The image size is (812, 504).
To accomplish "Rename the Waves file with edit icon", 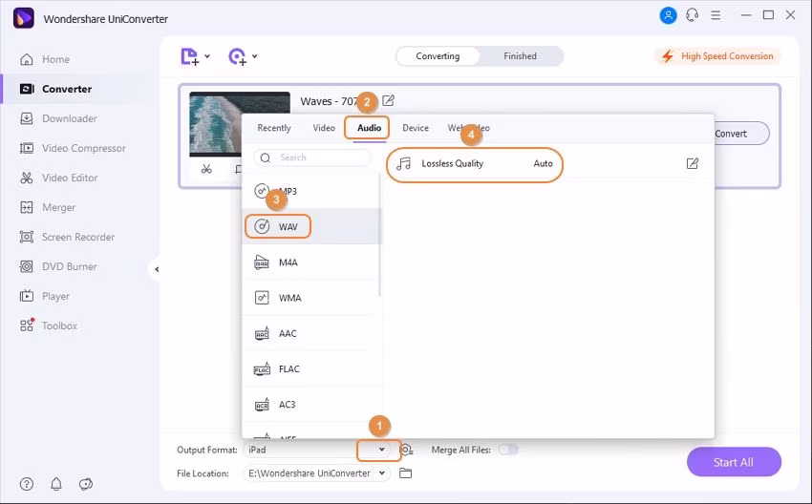I will [388, 101].
